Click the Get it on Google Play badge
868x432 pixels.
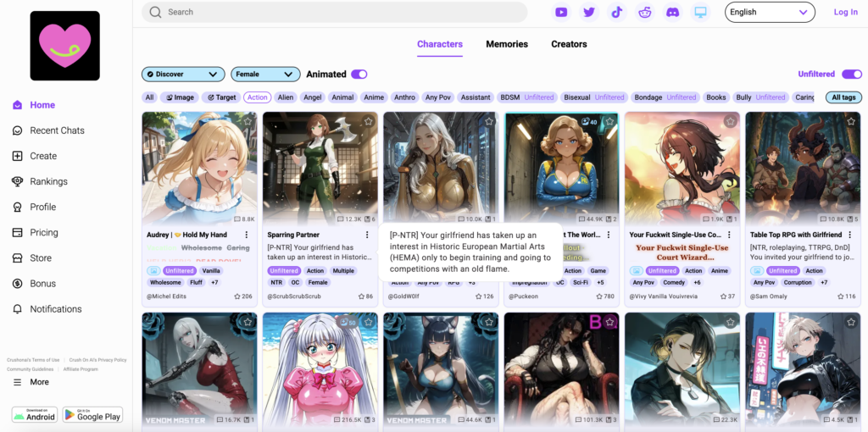(92, 415)
